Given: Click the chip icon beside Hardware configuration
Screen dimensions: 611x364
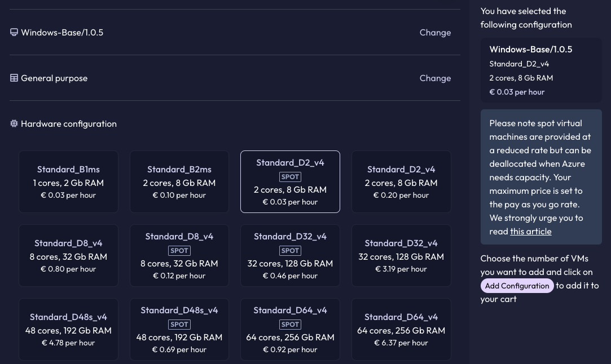Looking at the screenshot, I should [x=14, y=123].
